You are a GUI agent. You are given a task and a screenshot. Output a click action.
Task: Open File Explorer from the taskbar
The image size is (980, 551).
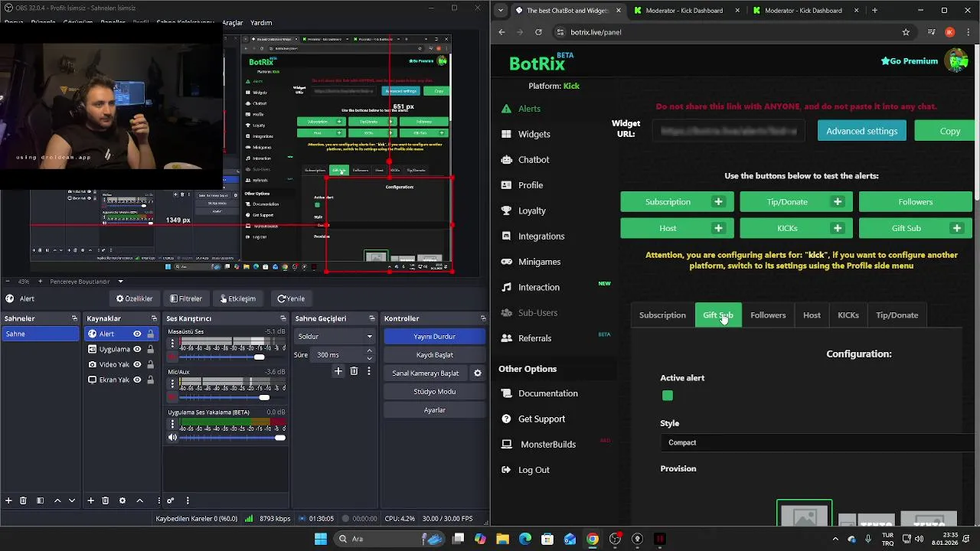click(x=502, y=539)
